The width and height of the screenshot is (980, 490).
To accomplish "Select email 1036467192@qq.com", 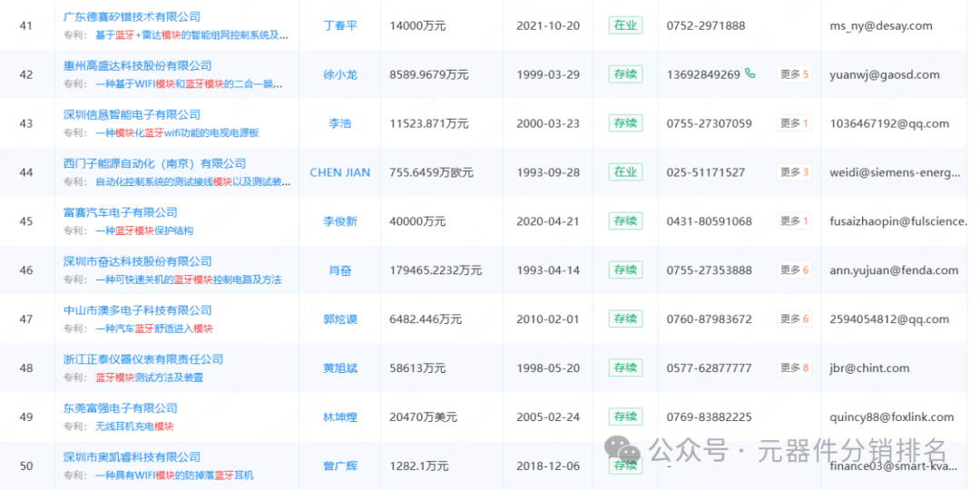I will click(889, 123).
